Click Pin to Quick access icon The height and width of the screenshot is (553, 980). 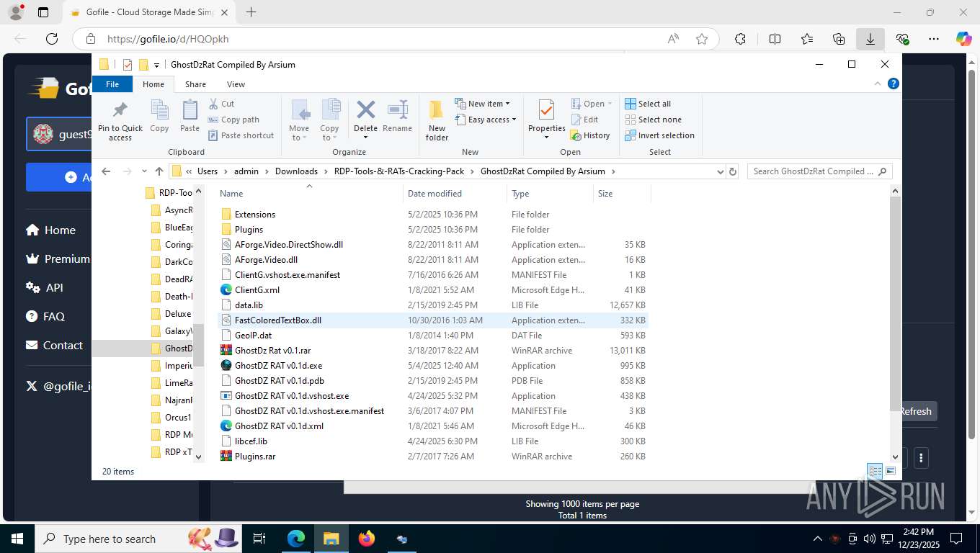(120, 120)
